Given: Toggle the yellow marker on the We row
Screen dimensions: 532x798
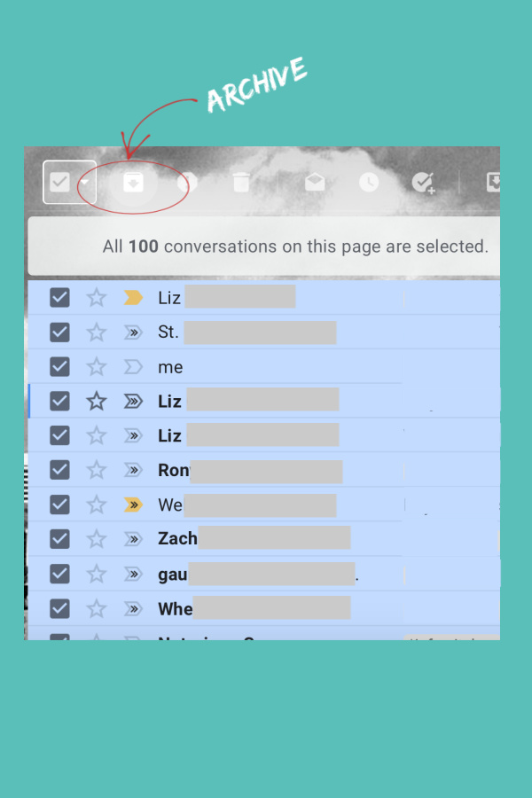Looking at the screenshot, I should point(133,505).
